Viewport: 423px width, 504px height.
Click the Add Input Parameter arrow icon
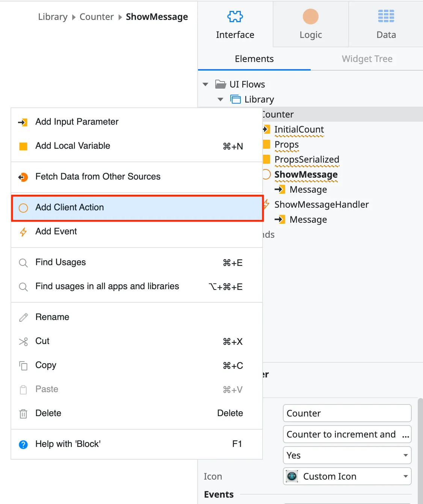(23, 122)
